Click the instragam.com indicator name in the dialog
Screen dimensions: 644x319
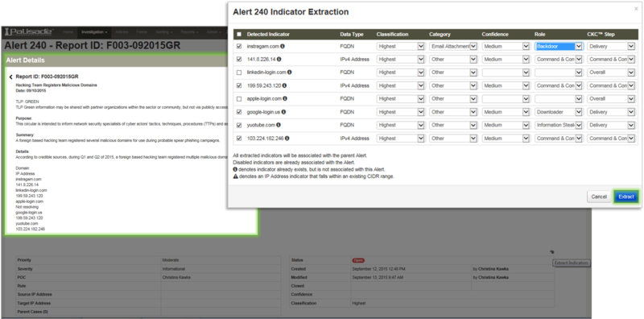pyautogui.click(x=263, y=46)
